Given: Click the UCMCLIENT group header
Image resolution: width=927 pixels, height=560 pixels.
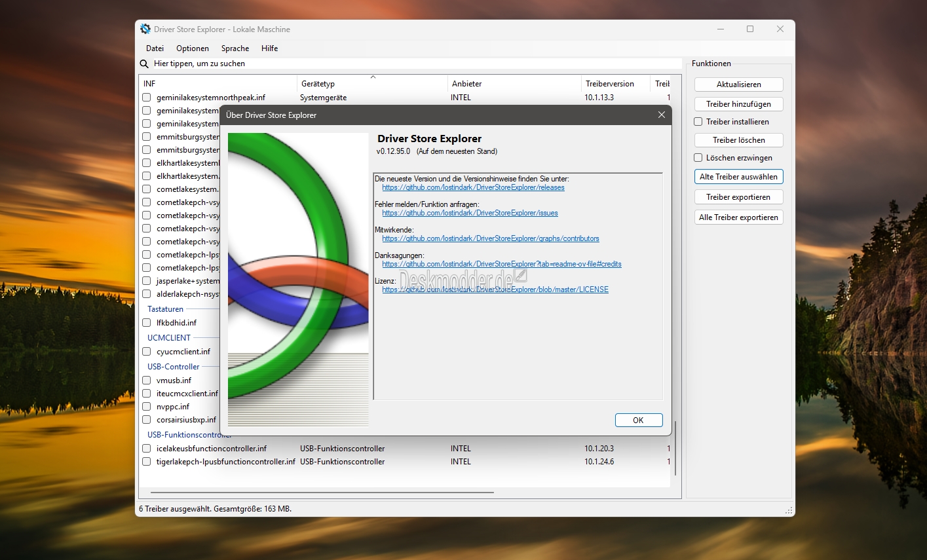Looking at the screenshot, I should [x=169, y=338].
